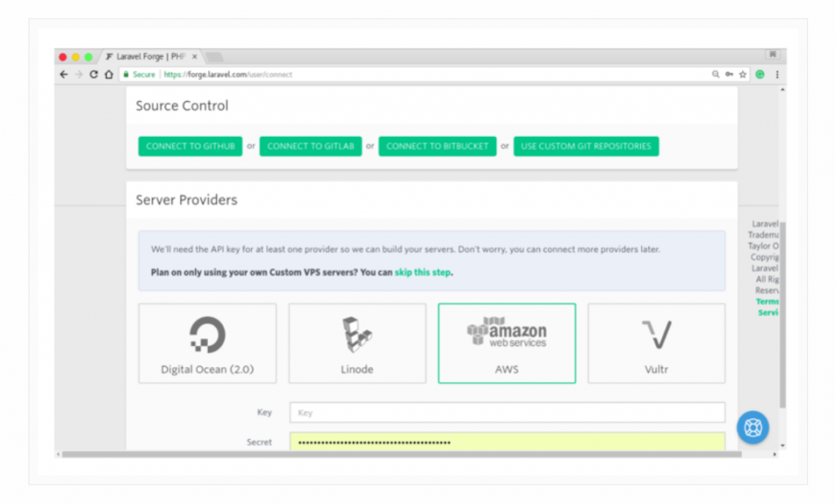This screenshot has height=504, width=835.
Task: Click the Secure padlock indicator
Action: tap(139, 74)
